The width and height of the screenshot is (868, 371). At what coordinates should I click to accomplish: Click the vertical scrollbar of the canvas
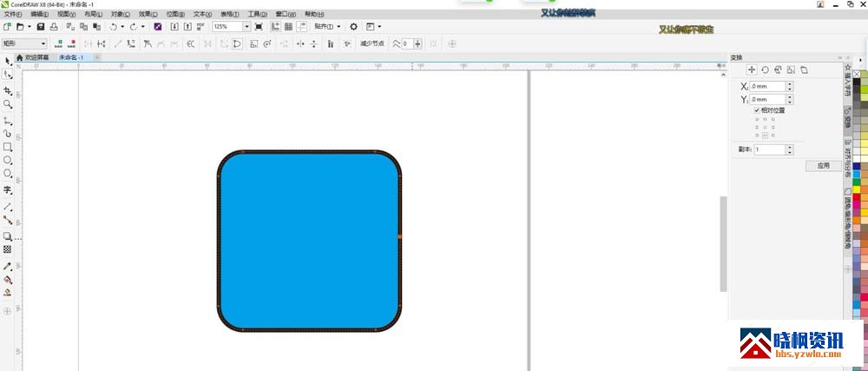723,243
